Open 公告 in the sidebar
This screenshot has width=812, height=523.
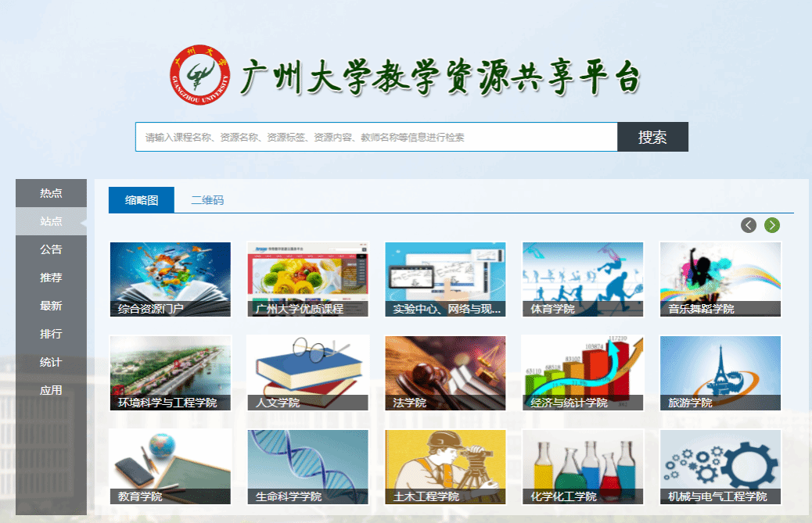coord(51,249)
